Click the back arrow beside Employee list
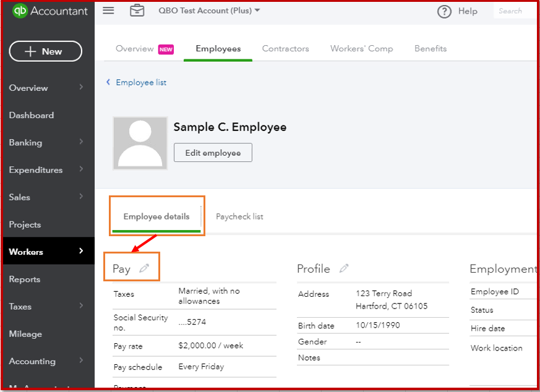Screen dimensions: 540x392 [108, 82]
